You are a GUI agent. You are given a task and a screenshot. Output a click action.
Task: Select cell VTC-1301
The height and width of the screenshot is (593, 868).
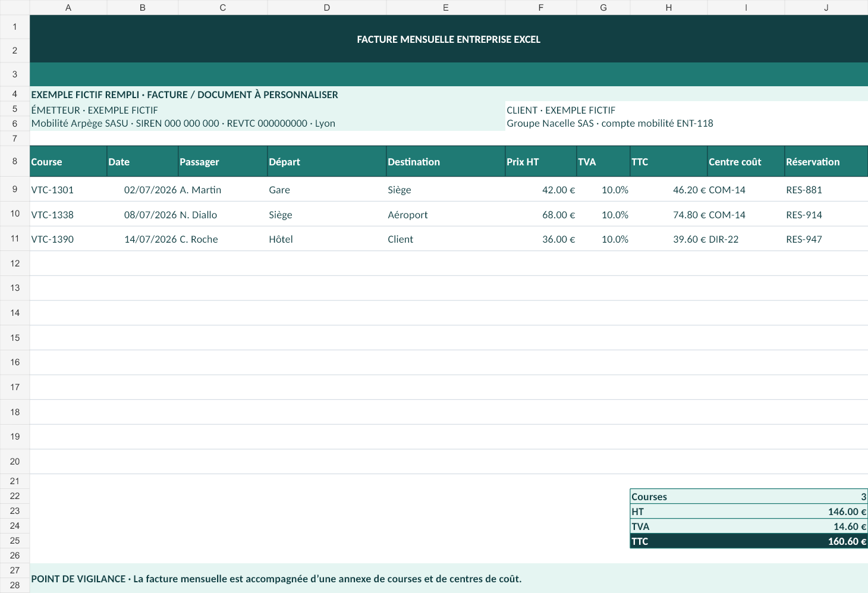(x=68, y=190)
